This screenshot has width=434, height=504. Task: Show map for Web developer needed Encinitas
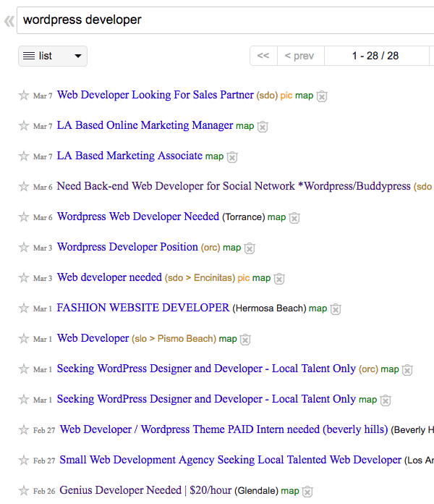coord(262,278)
